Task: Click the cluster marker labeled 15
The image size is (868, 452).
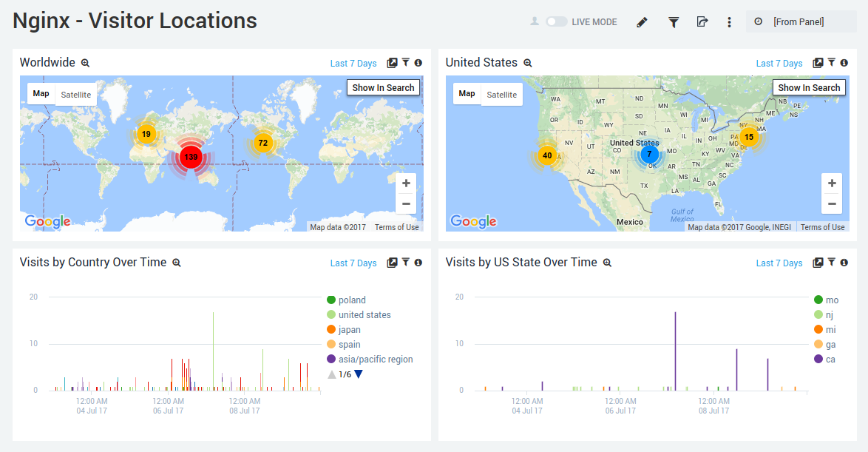Action: click(749, 137)
